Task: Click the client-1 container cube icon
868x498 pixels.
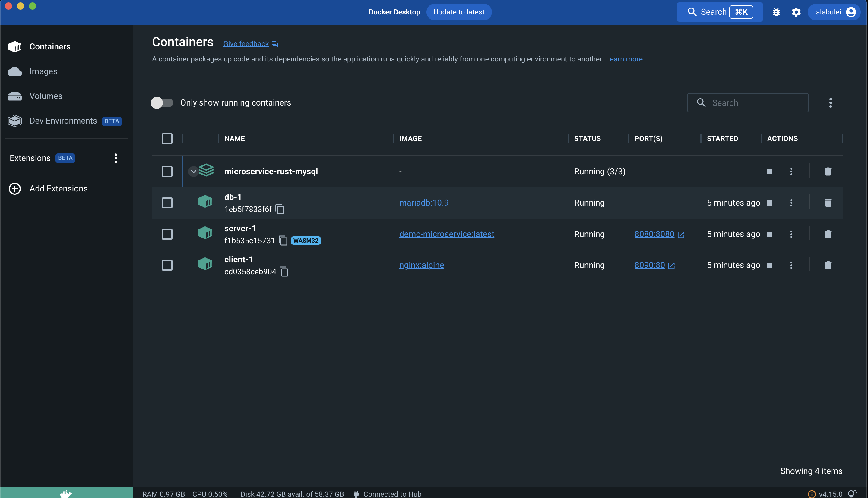Action: pyautogui.click(x=205, y=264)
